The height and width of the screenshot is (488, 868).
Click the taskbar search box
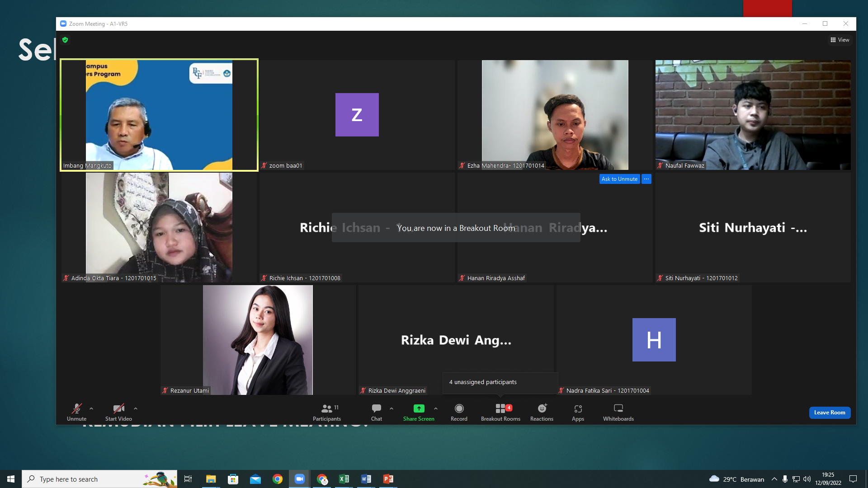[x=99, y=479]
